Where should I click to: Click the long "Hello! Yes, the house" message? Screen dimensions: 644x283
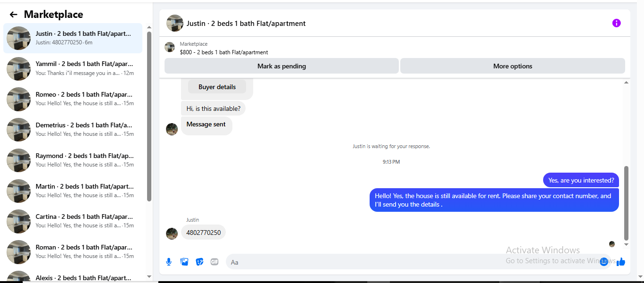click(x=494, y=200)
